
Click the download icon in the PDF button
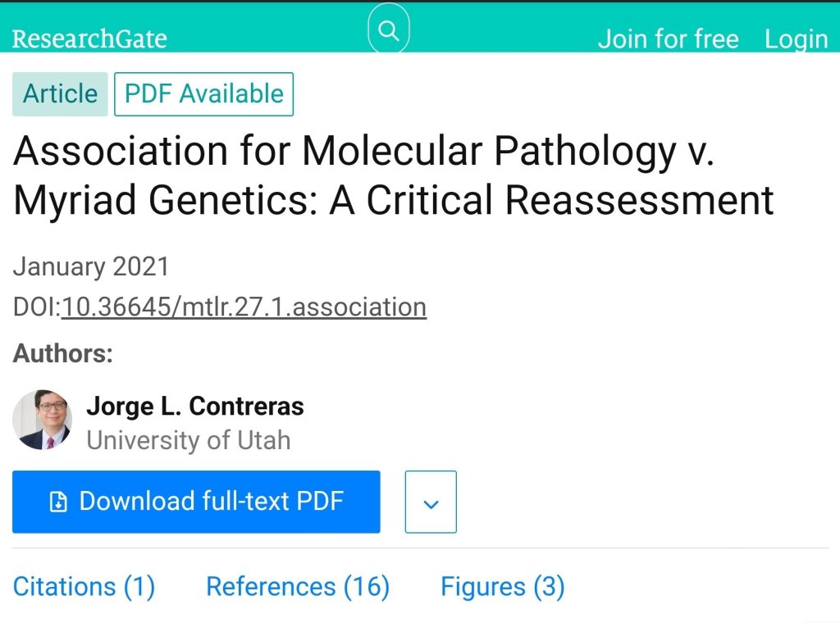click(58, 502)
